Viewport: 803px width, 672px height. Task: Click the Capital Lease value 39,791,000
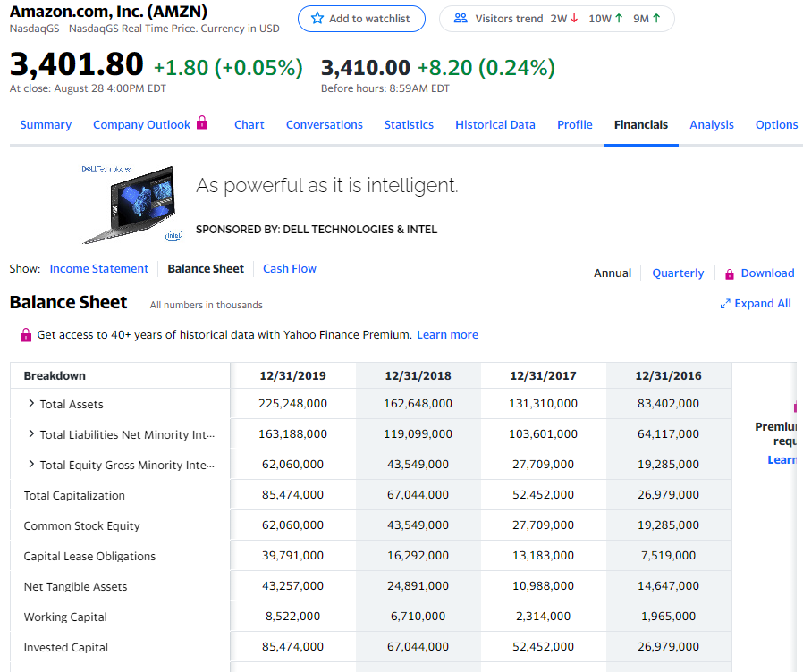pyautogui.click(x=293, y=555)
